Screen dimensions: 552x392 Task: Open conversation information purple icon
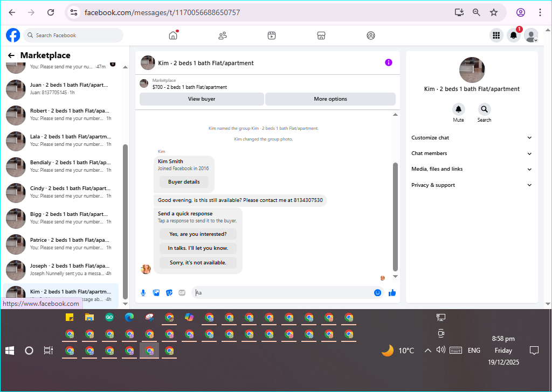pyautogui.click(x=388, y=62)
